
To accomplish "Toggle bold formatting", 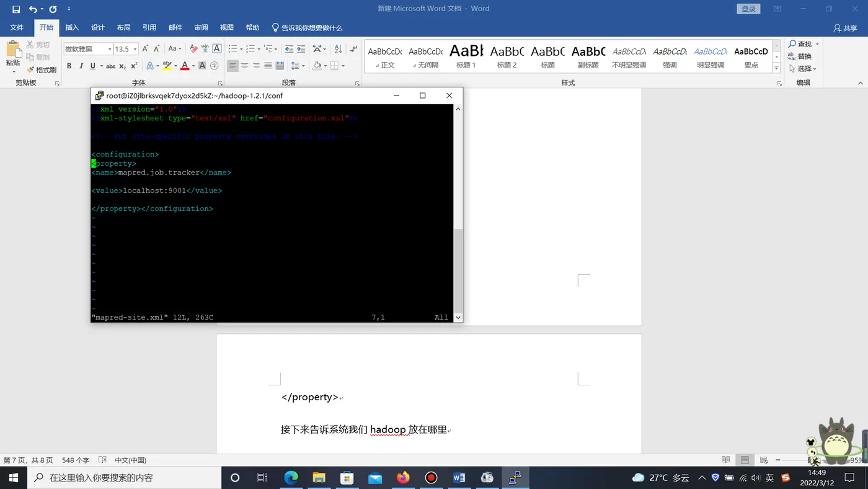I will click(69, 66).
